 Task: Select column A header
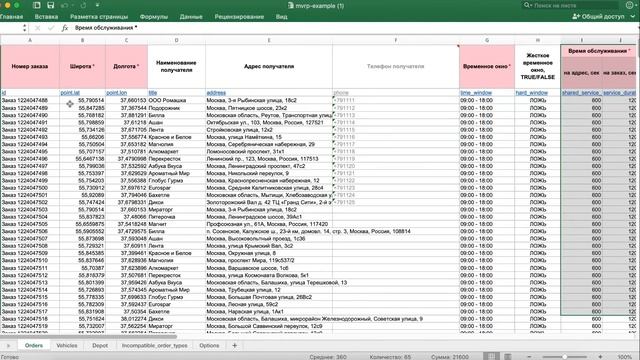point(30,40)
